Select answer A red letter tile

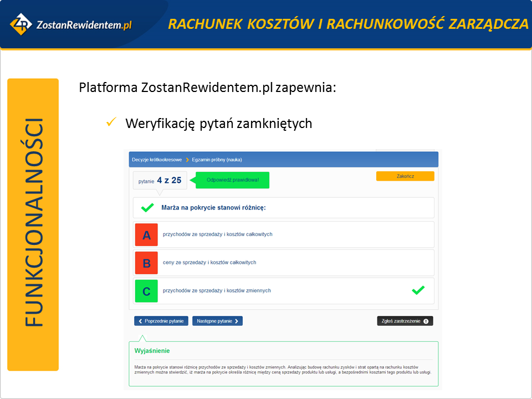(x=146, y=235)
